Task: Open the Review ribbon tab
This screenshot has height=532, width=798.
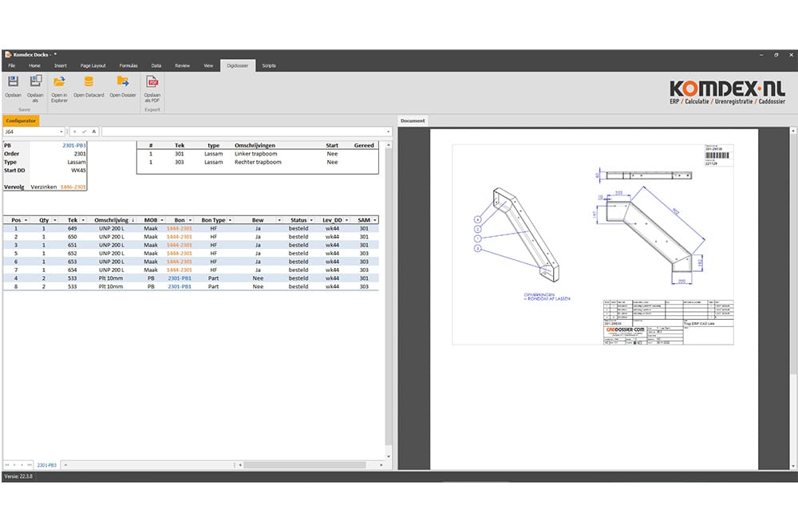Action: 182,65
